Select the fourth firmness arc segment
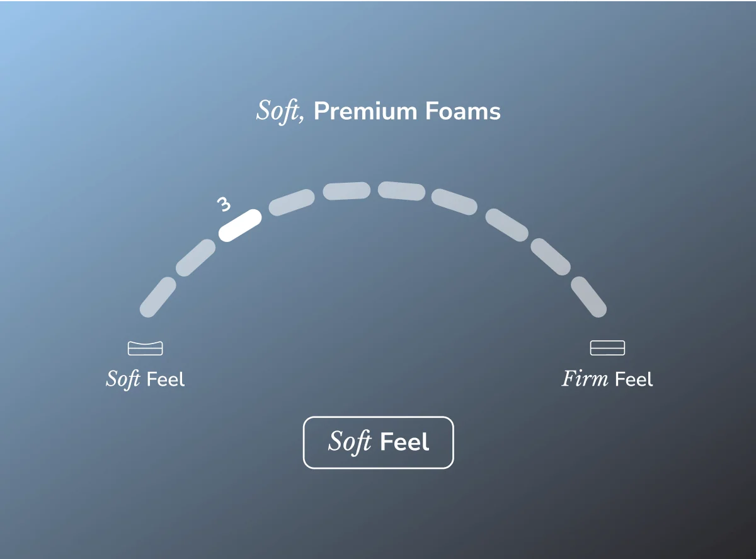 pyautogui.click(x=292, y=201)
